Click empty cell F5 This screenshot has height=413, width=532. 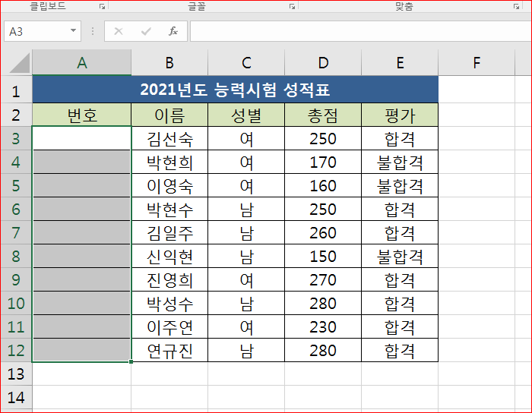pyautogui.click(x=477, y=185)
